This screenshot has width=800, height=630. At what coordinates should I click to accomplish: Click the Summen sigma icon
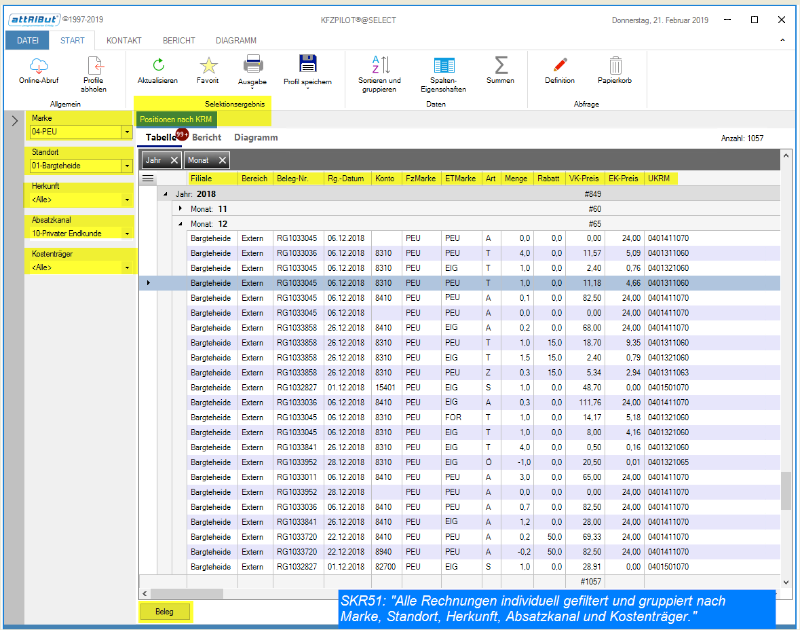pyautogui.click(x=501, y=65)
